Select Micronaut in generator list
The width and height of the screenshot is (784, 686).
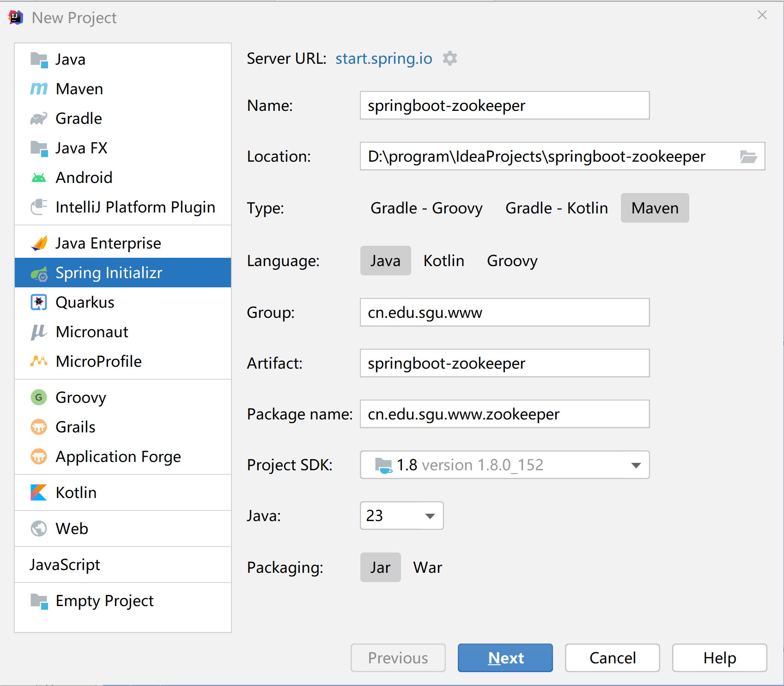[x=123, y=332]
